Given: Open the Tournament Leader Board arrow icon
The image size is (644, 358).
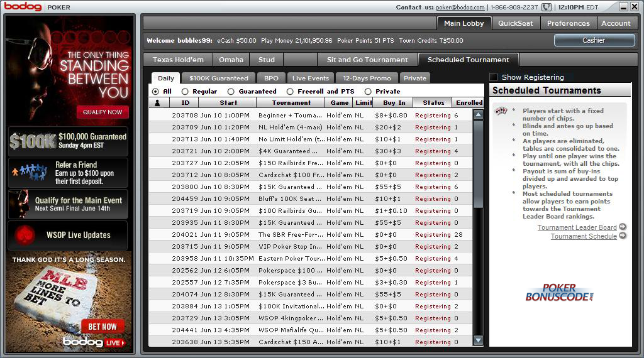Looking at the screenshot, I should (x=623, y=227).
